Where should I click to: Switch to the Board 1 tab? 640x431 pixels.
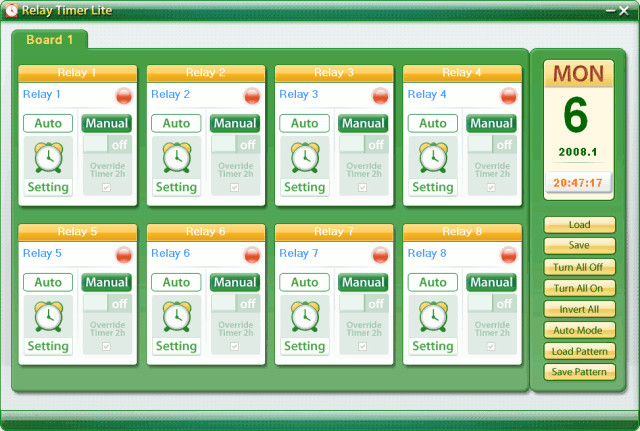(x=49, y=40)
